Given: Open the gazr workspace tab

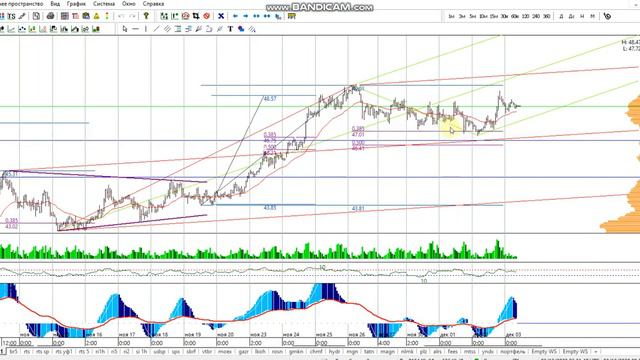Looking at the screenshot, I should (243, 351).
